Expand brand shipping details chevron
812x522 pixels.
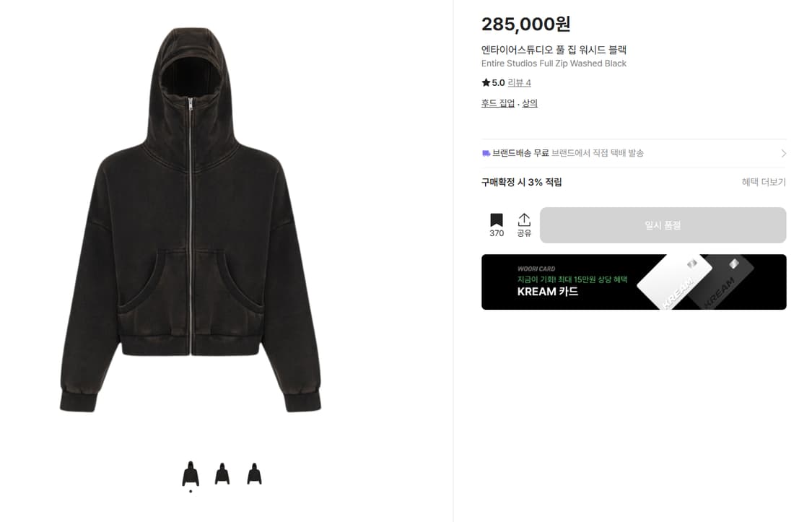(783, 153)
